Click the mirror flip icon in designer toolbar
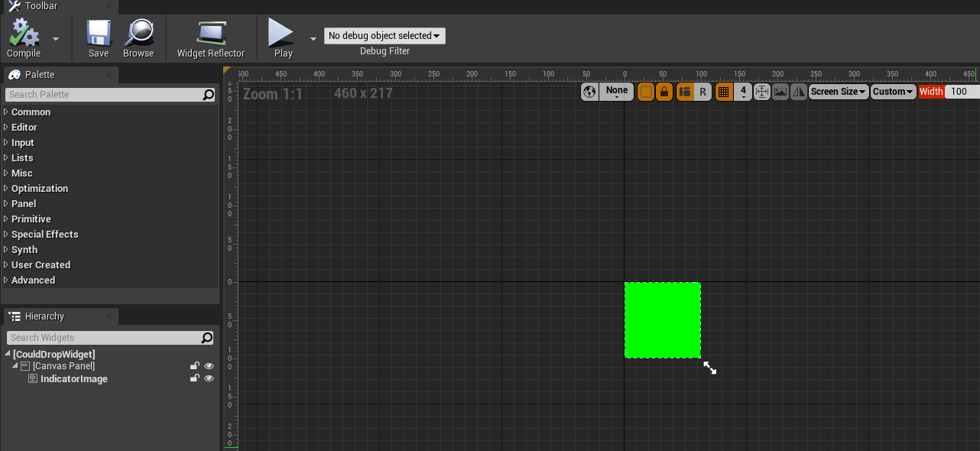Screen dimensions: 980x451 pos(799,92)
